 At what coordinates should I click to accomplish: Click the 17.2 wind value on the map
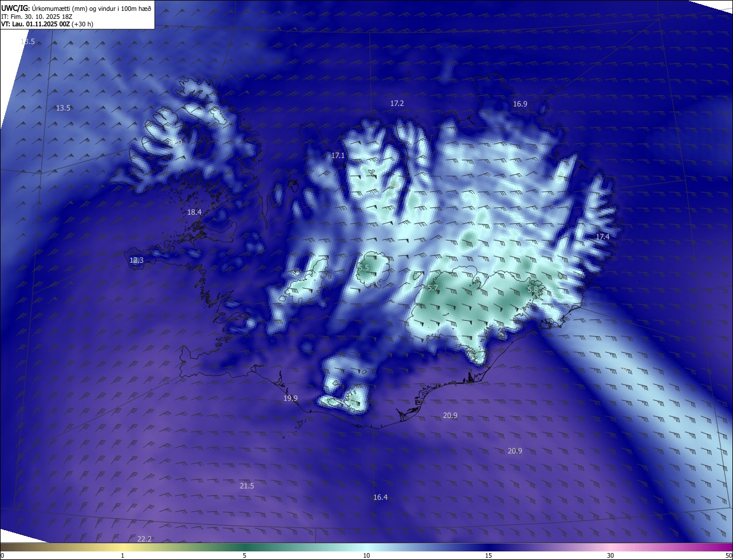tap(397, 103)
